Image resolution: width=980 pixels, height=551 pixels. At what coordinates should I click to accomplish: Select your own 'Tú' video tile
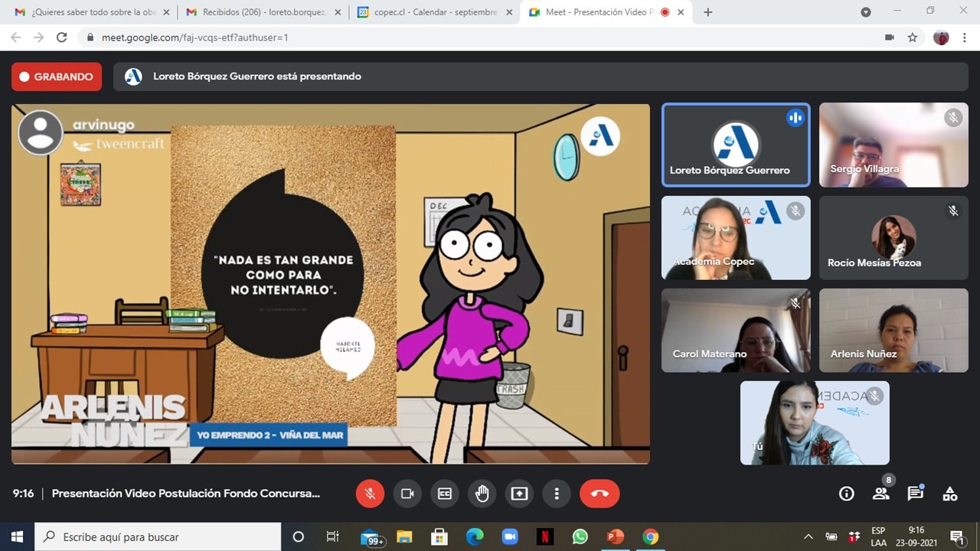(x=815, y=423)
